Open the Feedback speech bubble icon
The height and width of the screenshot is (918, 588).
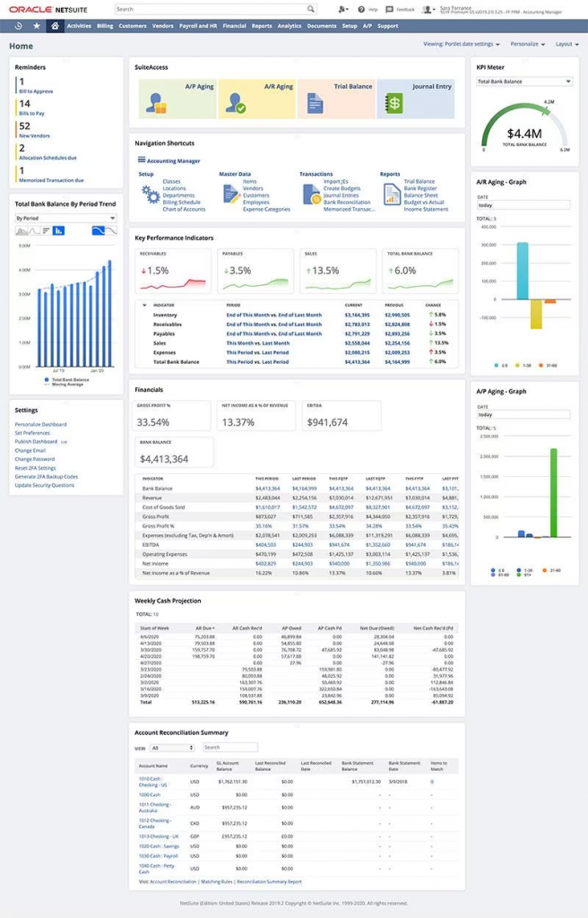pyautogui.click(x=389, y=9)
